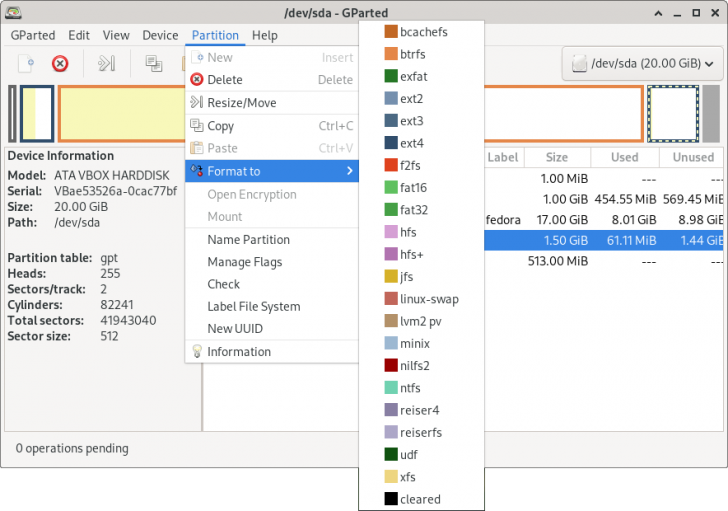This screenshot has height=511, width=728.
Task: Pick nilfs2 from the format submenu
Action: pos(422,366)
